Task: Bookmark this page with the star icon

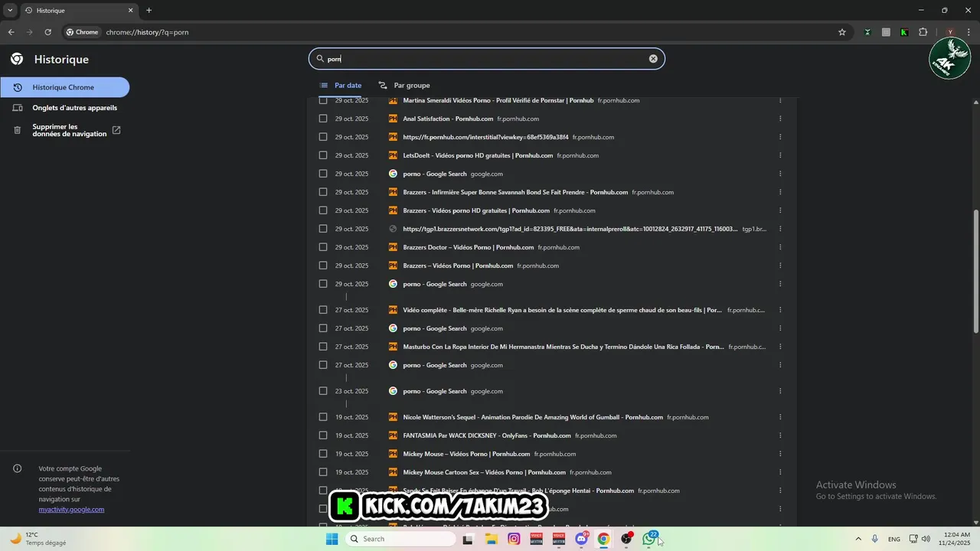Action: click(842, 32)
